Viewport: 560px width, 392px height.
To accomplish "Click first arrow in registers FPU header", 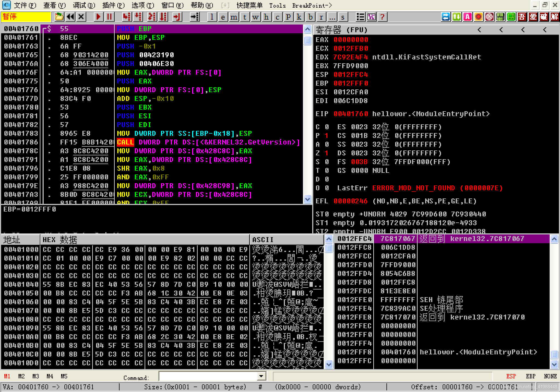I will [479, 30].
